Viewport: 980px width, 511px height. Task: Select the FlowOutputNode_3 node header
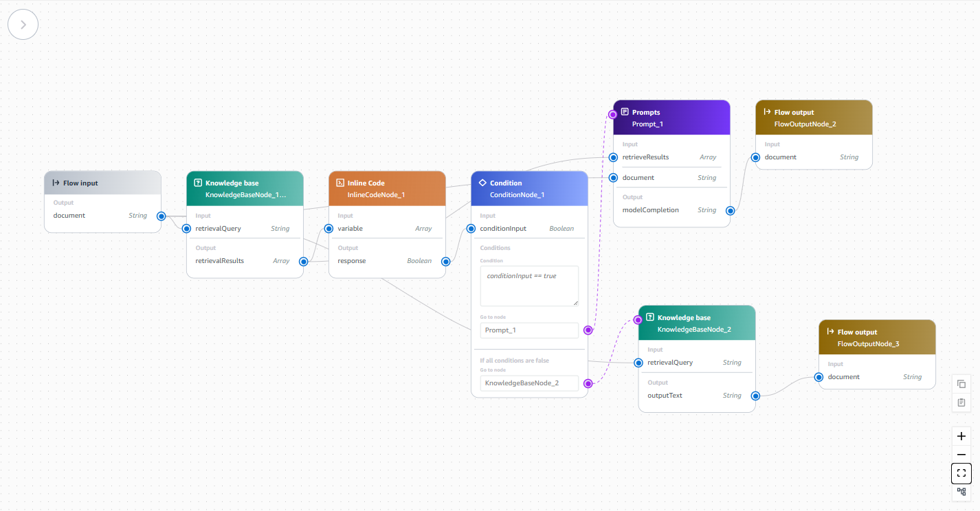pos(877,337)
